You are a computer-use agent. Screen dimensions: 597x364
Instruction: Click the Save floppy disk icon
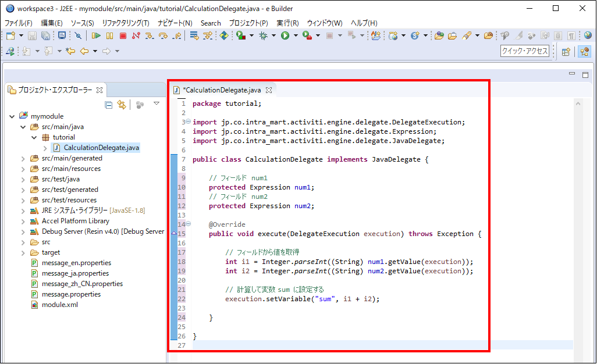coord(32,36)
